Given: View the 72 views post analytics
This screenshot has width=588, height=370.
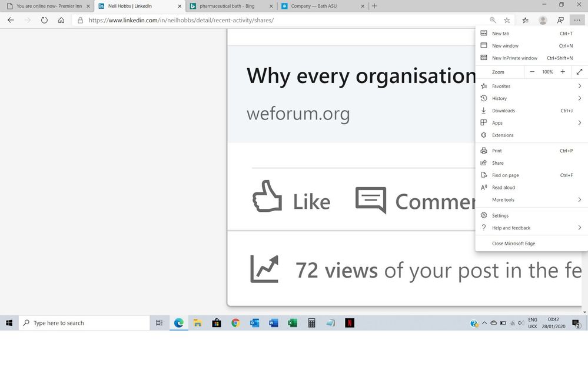Looking at the screenshot, I should tap(416, 270).
